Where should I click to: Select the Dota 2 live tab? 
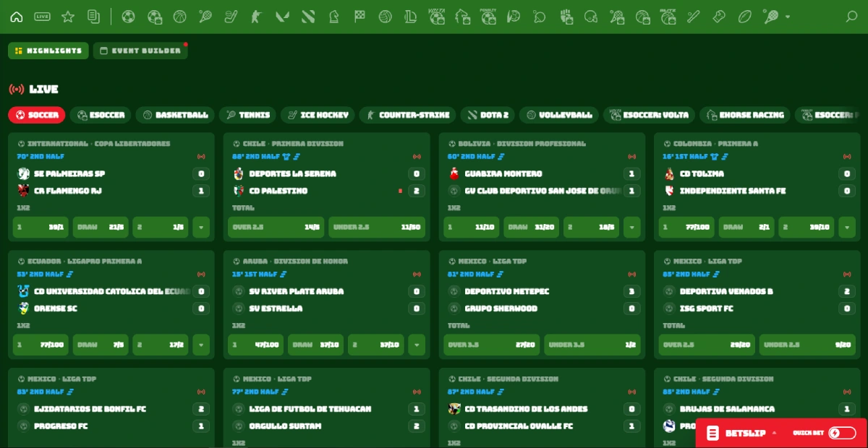(x=488, y=115)
